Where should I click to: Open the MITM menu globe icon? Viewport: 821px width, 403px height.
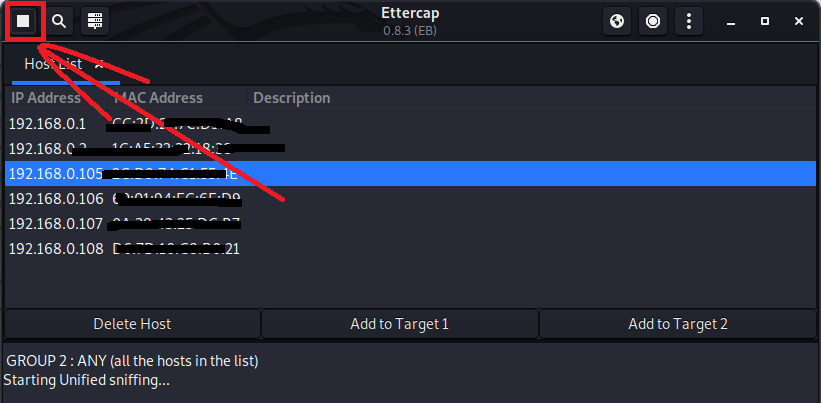[x=618, y=21]
